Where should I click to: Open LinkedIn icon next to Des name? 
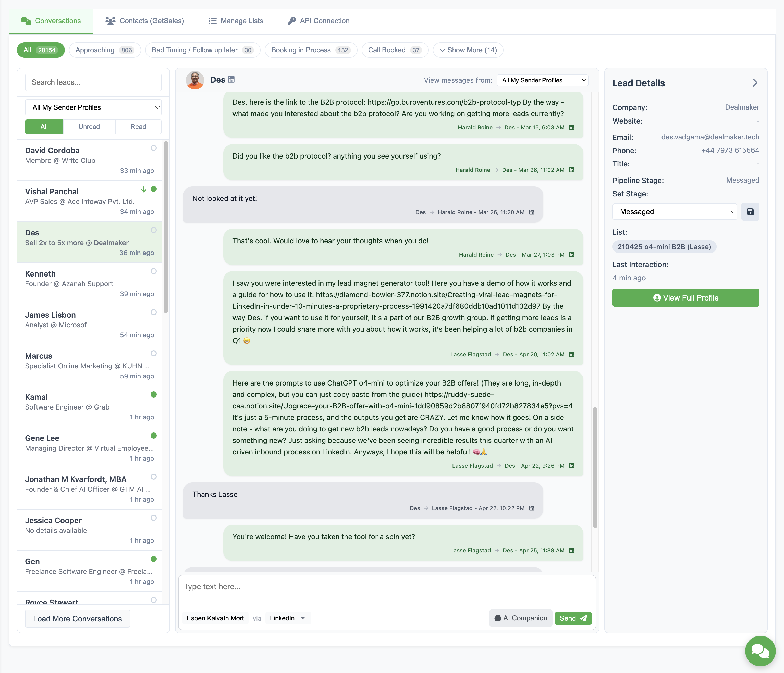pos(231,79)
